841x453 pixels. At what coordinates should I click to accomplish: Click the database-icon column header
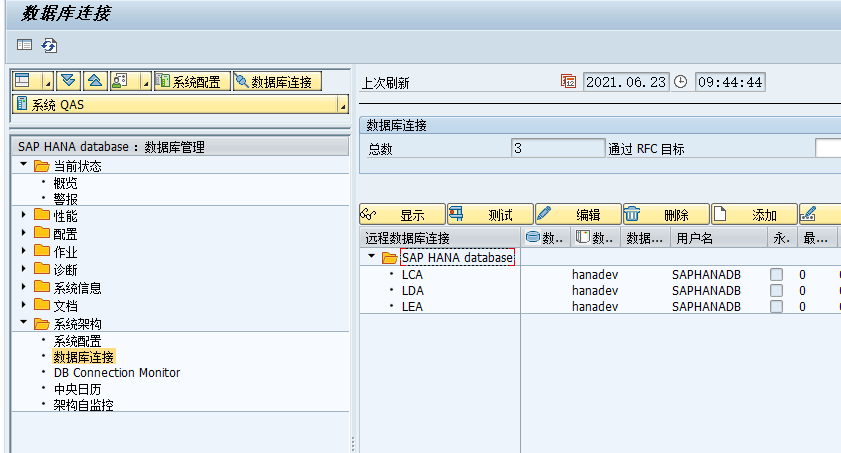[x=544, y=237]
